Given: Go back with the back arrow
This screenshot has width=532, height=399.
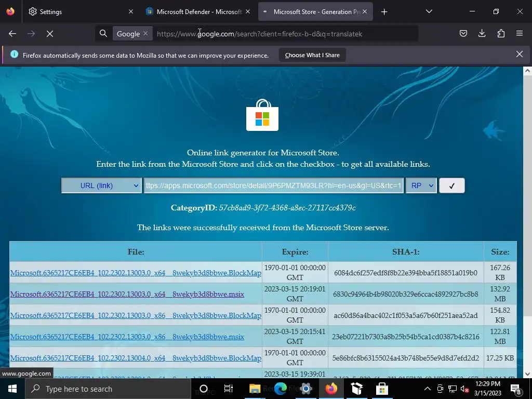Looking at the screenshot, I should click(x=12, y=34).
